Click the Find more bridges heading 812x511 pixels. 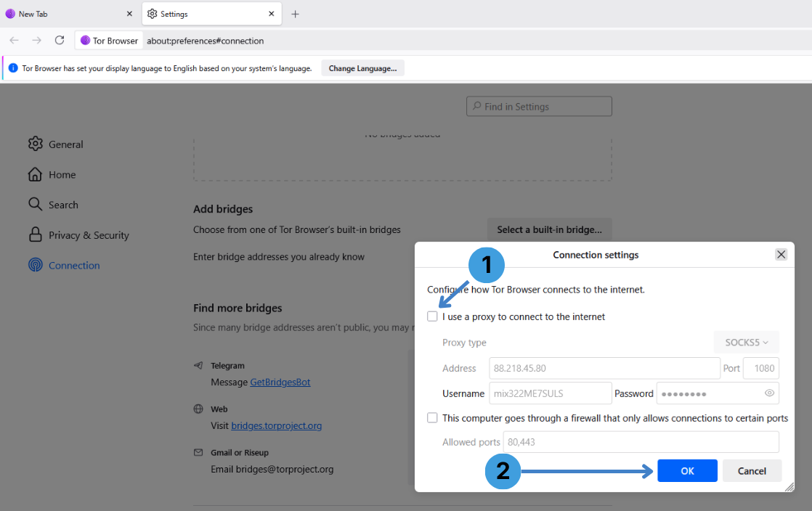coord(237,308)
